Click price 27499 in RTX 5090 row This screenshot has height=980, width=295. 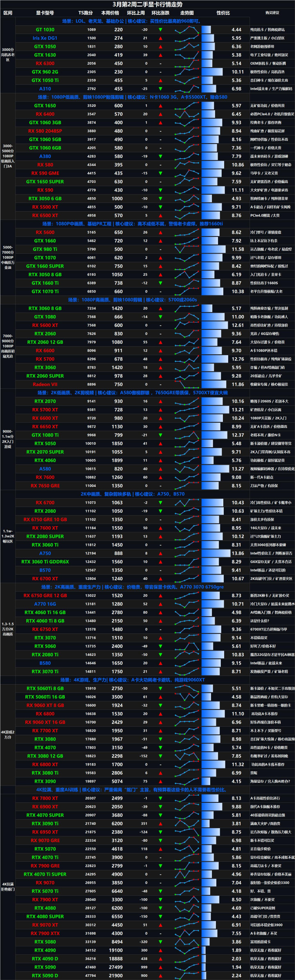116,967
